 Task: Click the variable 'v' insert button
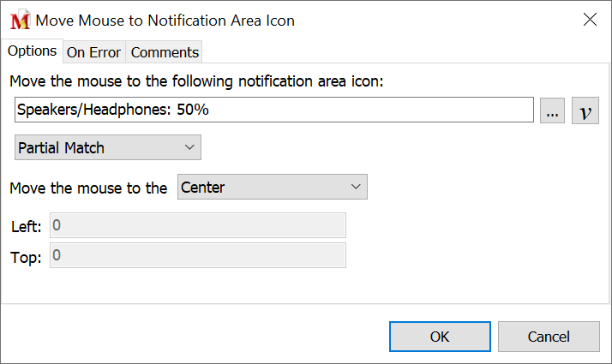tap(585, 110)
